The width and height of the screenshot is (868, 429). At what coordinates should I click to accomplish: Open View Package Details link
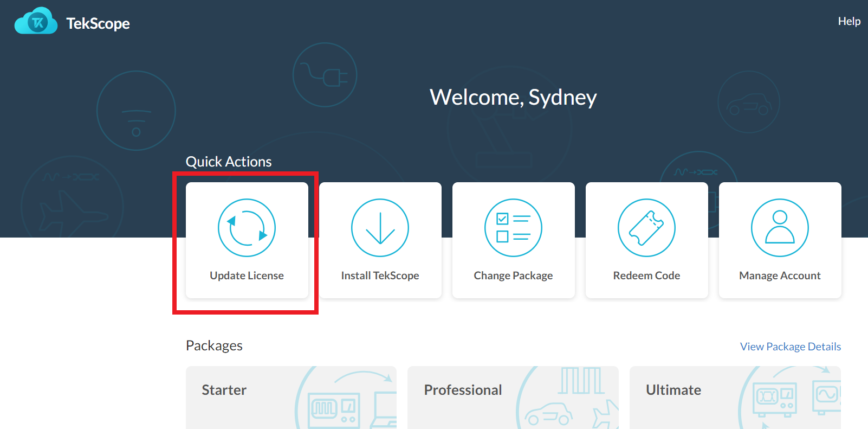point(790,347)
